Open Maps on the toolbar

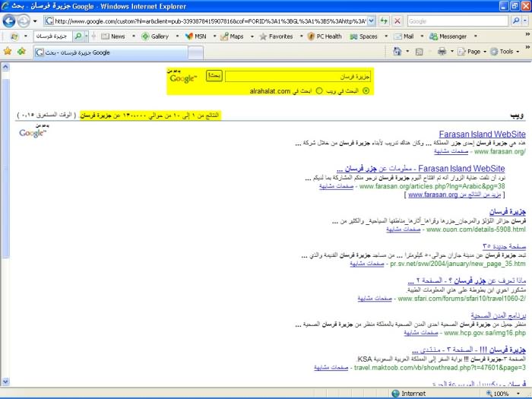pyautogui.click(x=232, y=36)
